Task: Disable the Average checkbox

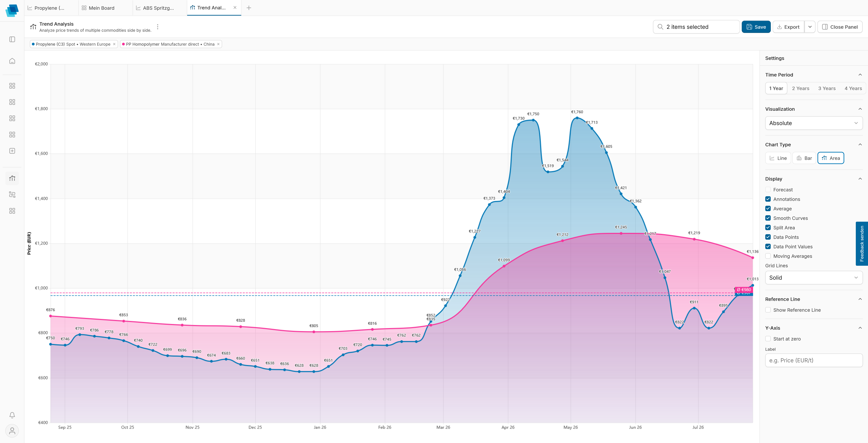Action: (x=768, y=209)
